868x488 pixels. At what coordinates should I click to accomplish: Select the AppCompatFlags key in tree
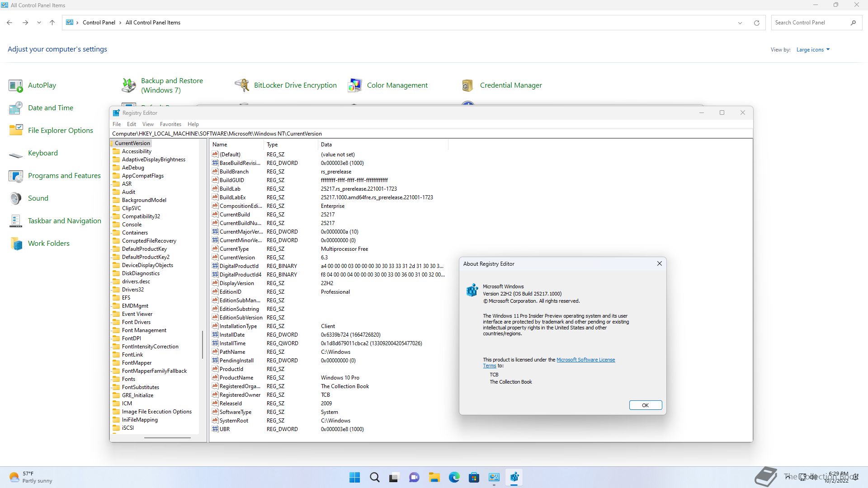[x=142, y=176]
